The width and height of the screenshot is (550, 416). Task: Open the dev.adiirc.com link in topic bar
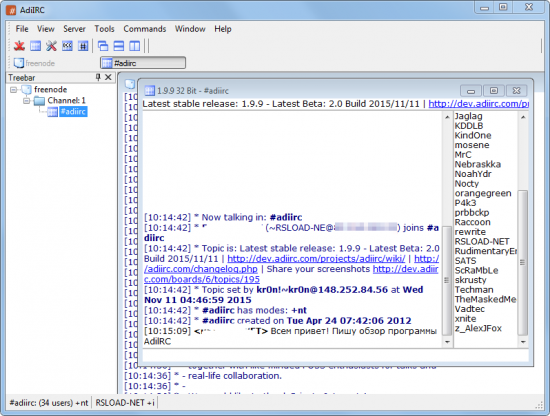tap(478, 104)
